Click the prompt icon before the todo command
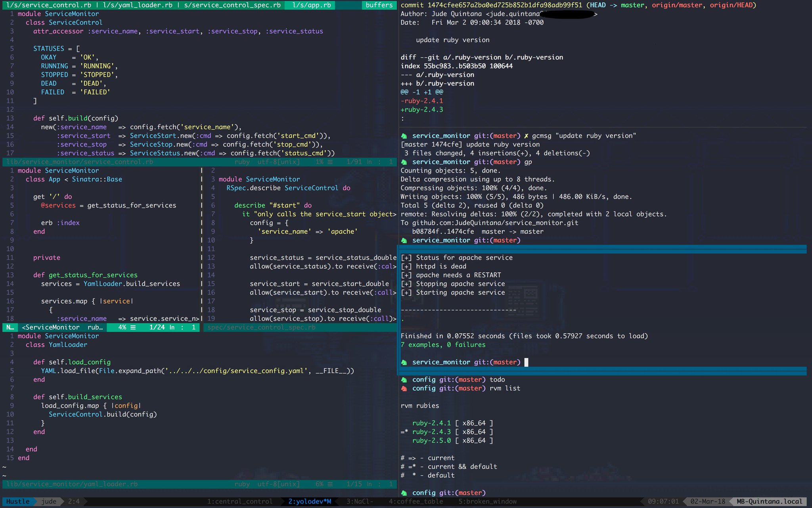Viewport: 812px width, 508px height. pyautogui.click(x=404, y=379)
